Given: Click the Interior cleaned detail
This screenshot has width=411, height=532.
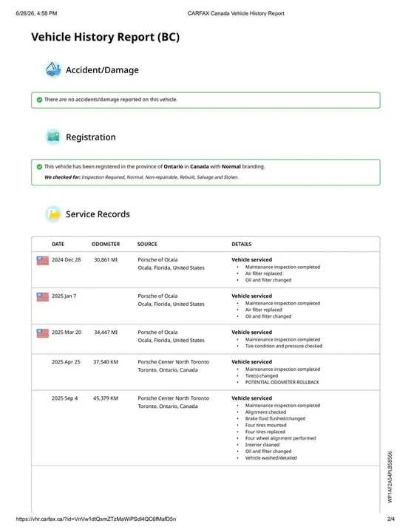Looking at the screenshot, I should [x=262, y=445].
